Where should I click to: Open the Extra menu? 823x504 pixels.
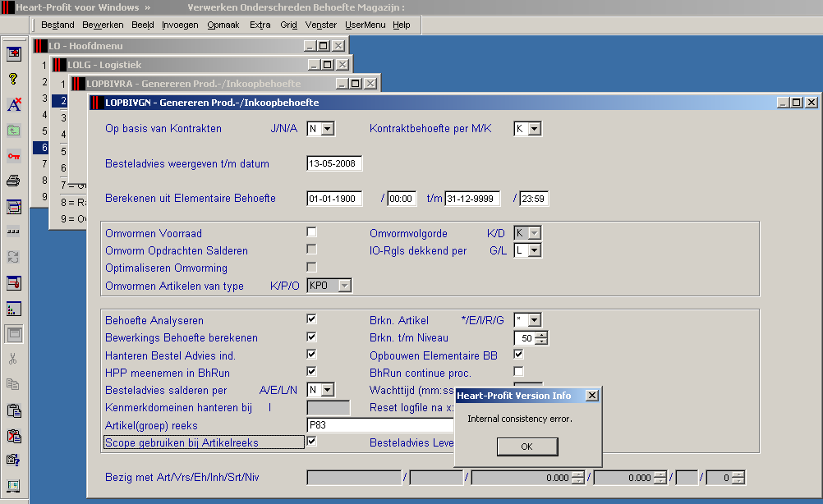(x=260, y=25)
